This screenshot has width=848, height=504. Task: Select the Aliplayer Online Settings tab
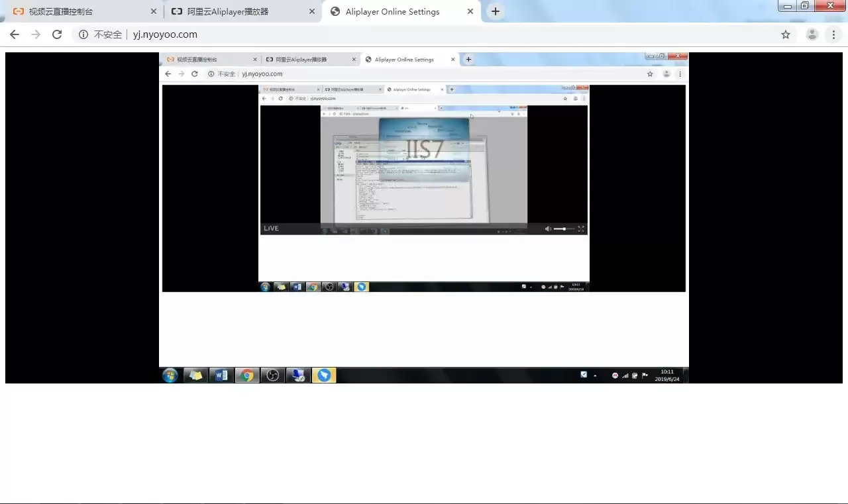pos(402,11)
